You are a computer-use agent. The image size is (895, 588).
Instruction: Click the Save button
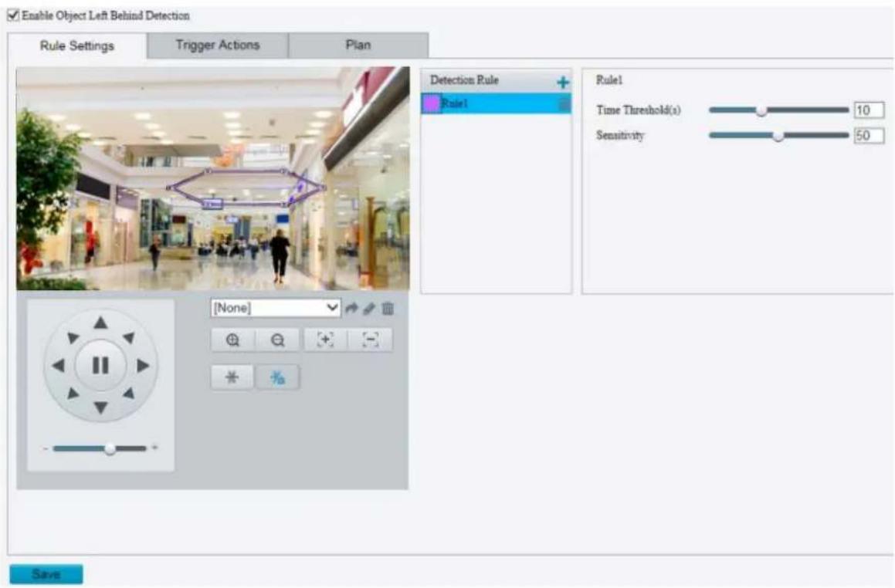[x=46, y=574]
